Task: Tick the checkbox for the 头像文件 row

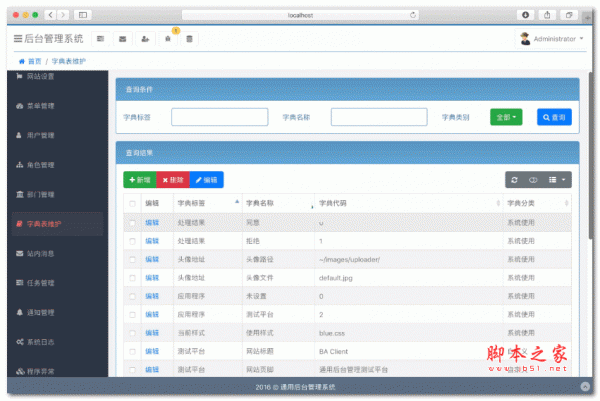Action: pos(132,278)
